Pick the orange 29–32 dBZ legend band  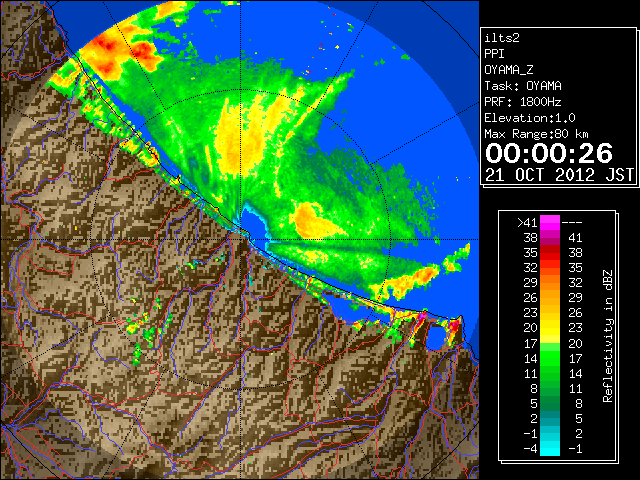(x=550, y=283)
